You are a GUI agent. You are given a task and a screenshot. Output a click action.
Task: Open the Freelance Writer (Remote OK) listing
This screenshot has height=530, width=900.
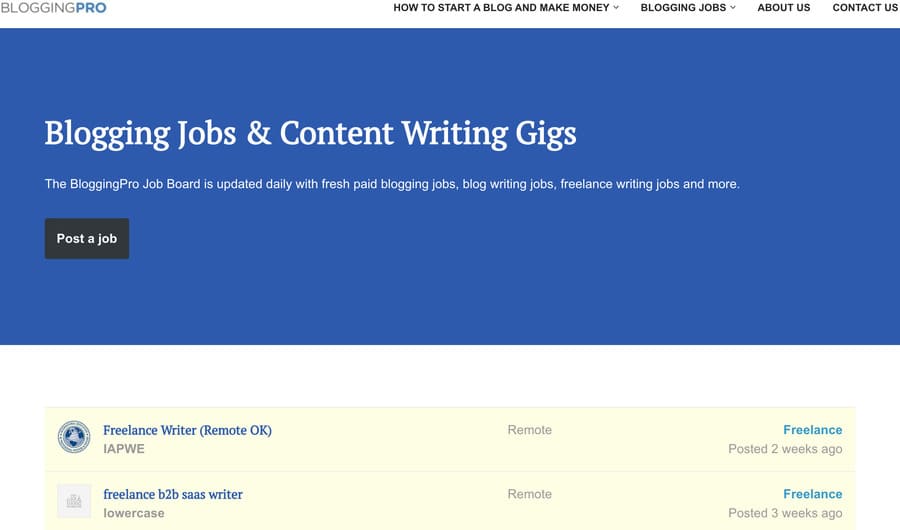point(187,430)
